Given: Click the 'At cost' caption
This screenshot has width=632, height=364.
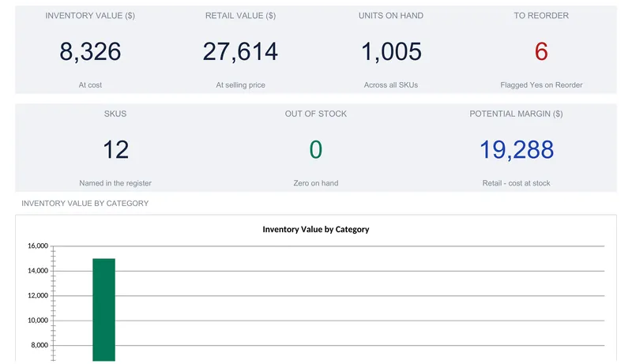Looking at the screenshot, I should 90,85.
